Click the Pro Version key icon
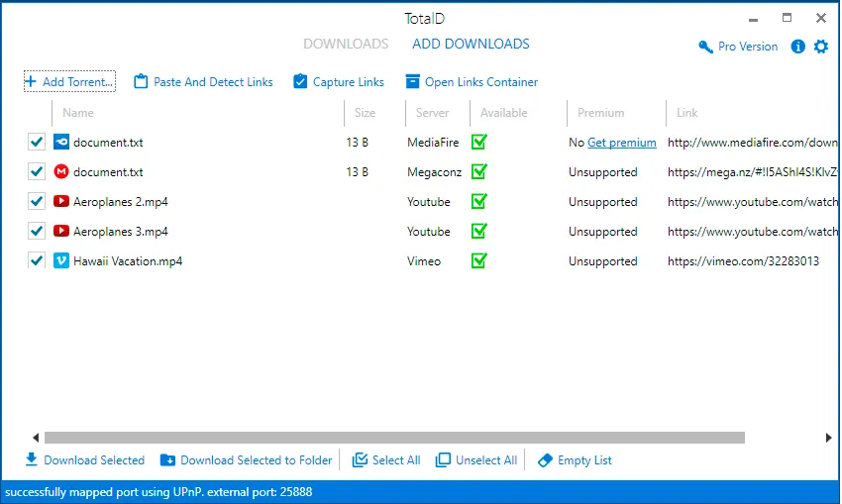Screen dimensions: 842x504 [705, 47]
